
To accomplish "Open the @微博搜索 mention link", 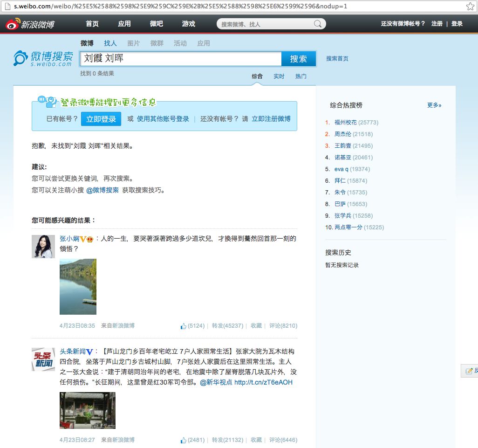I will [102, 190].
